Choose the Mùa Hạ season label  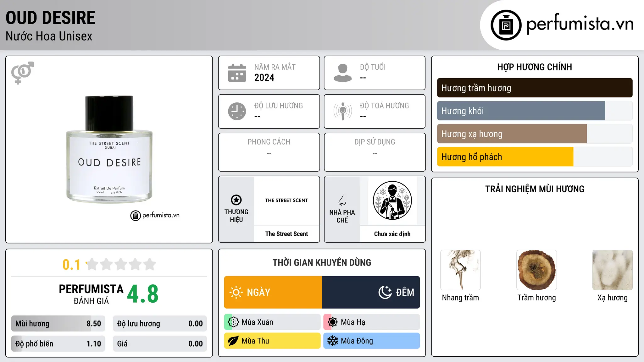click(x=353, y=322)
